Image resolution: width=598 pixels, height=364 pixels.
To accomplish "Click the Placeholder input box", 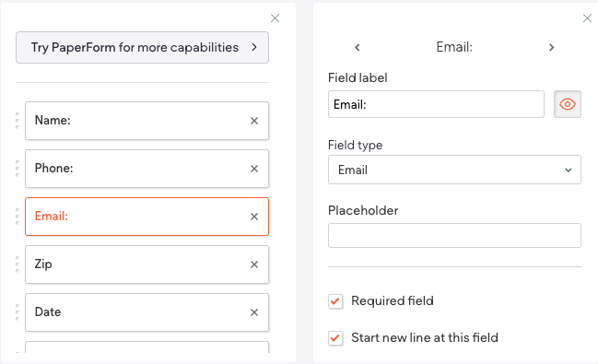I will (x=454, y=235).
